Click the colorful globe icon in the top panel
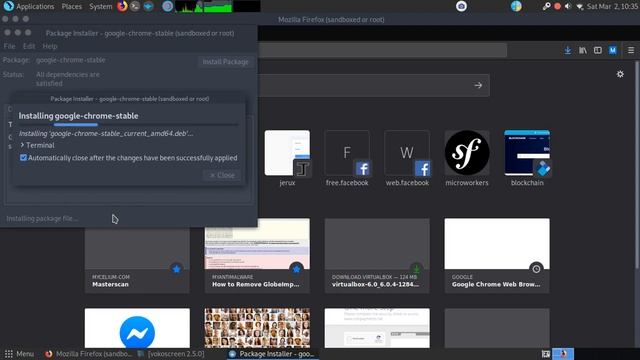Viewport: 640px width, 360px height. click(x=516, y=6)
